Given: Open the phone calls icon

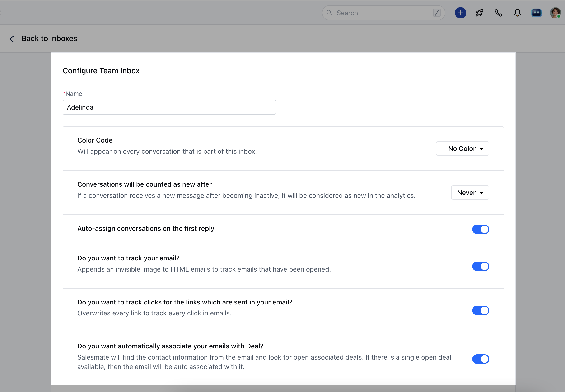Looking at the screenshot, I should (498, 13).
